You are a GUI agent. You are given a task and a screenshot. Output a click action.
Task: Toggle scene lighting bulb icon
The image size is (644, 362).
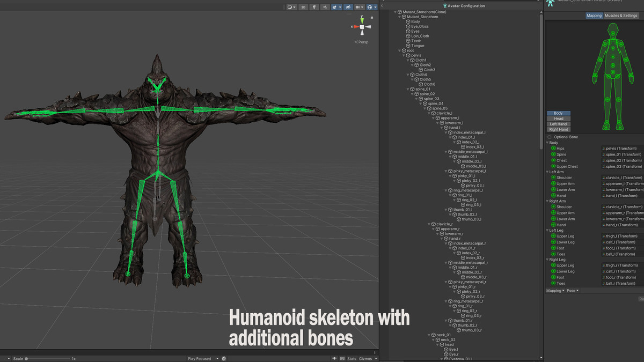click(314, 7)
